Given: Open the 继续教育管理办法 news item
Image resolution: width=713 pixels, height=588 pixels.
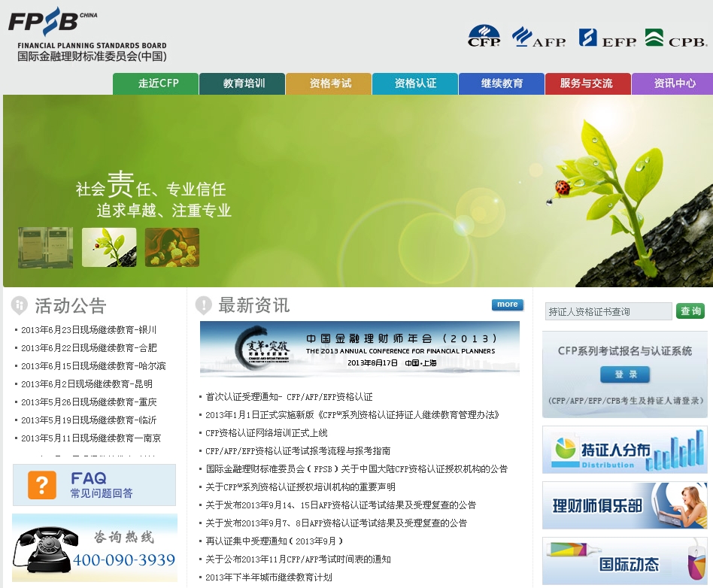Looking at the screenshot, I should point(353,415).
